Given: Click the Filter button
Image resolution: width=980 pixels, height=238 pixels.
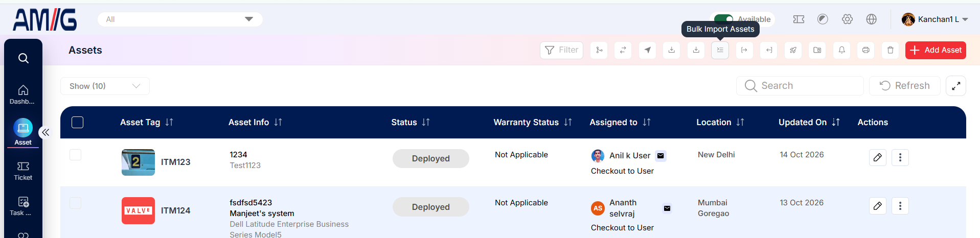Looking at the screenshot, I should coord(561,50).
